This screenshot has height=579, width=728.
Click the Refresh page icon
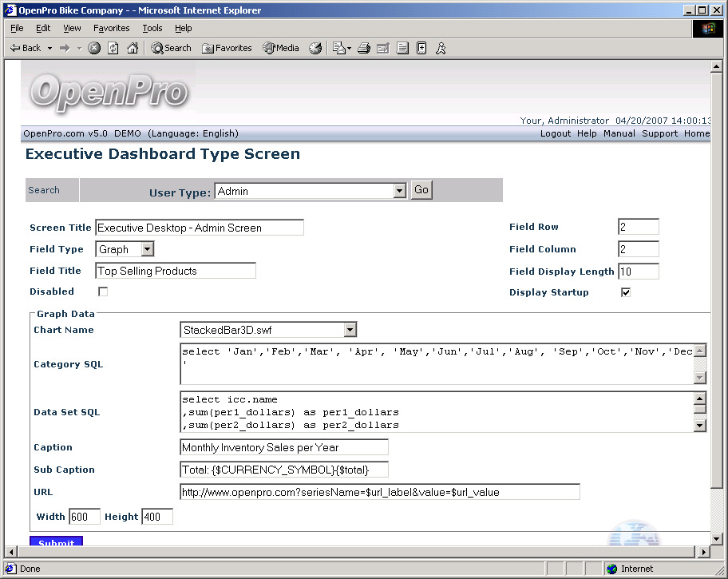coord(113,48)
